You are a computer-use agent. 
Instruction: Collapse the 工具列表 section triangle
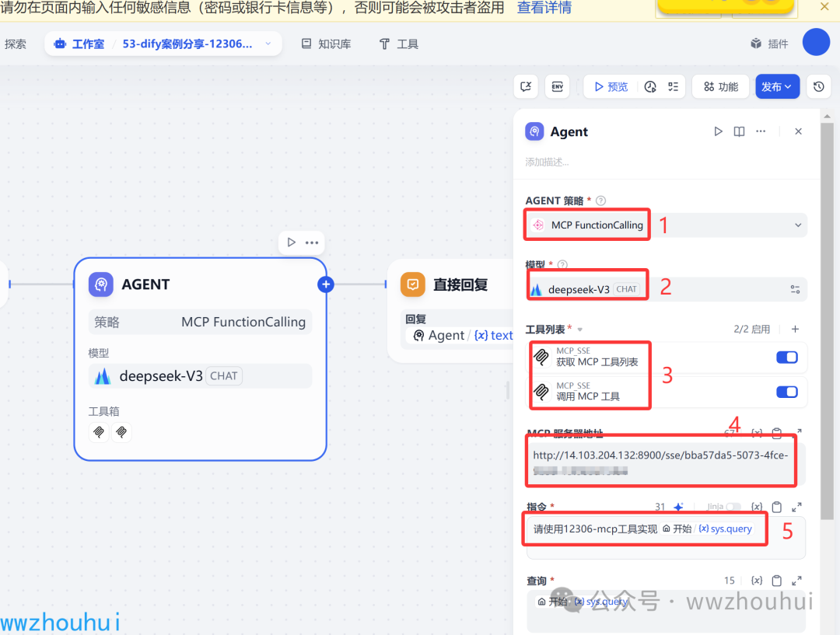pyautogui.click(x=580, y=330)
